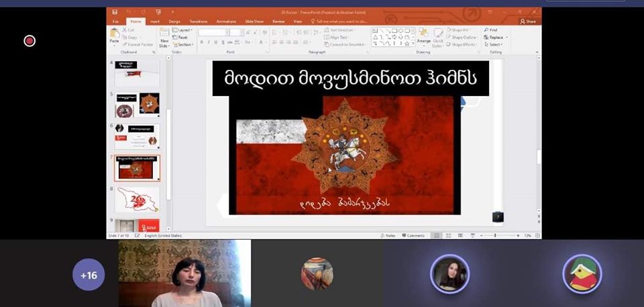Switch to Normal view in status bar

coord(437,235)
